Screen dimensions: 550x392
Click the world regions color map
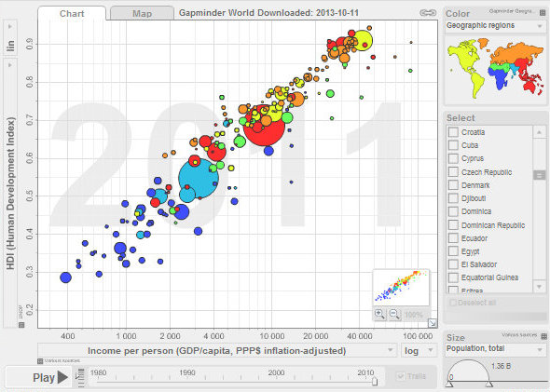[495, 69]
